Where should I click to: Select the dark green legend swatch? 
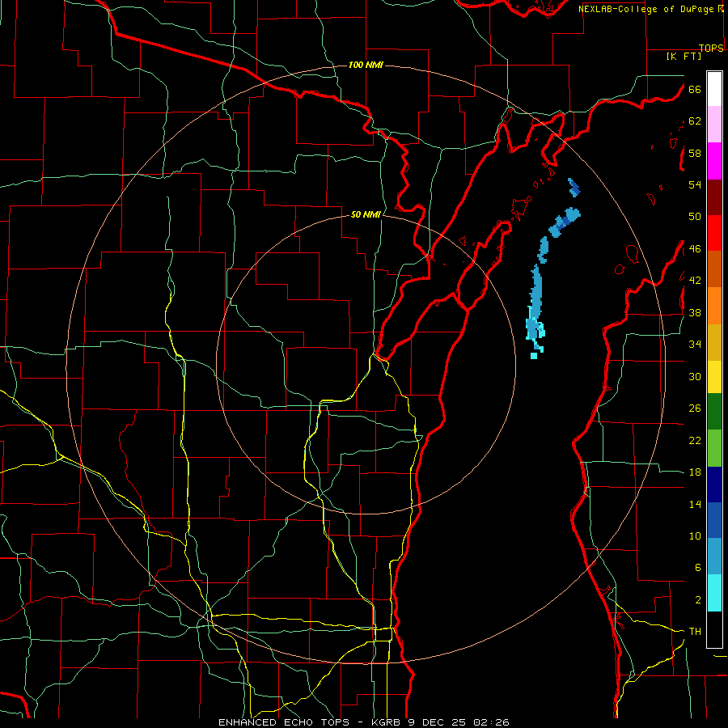tap(714, 412)
